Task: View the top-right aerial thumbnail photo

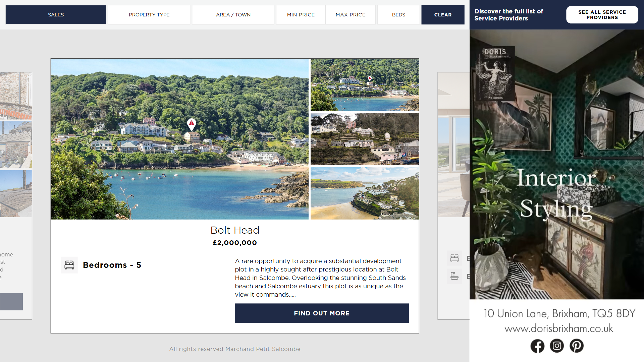Action: tap(365, 85)
